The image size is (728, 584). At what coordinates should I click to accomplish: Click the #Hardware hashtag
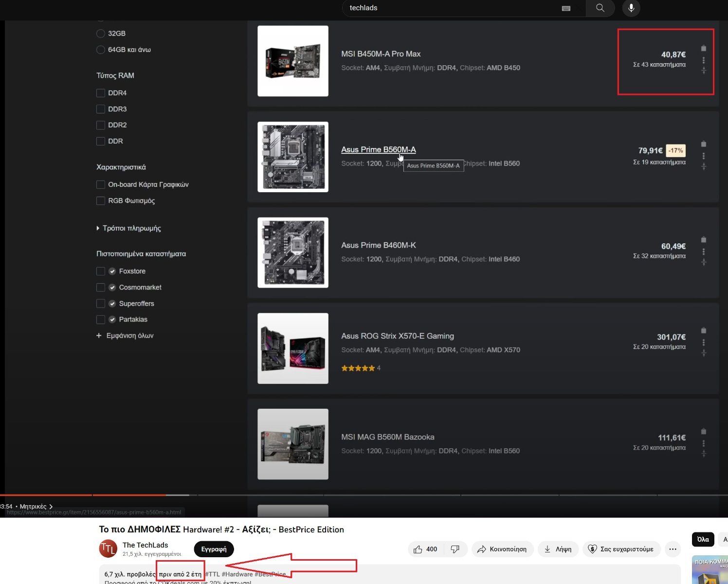tap(237, 574)
